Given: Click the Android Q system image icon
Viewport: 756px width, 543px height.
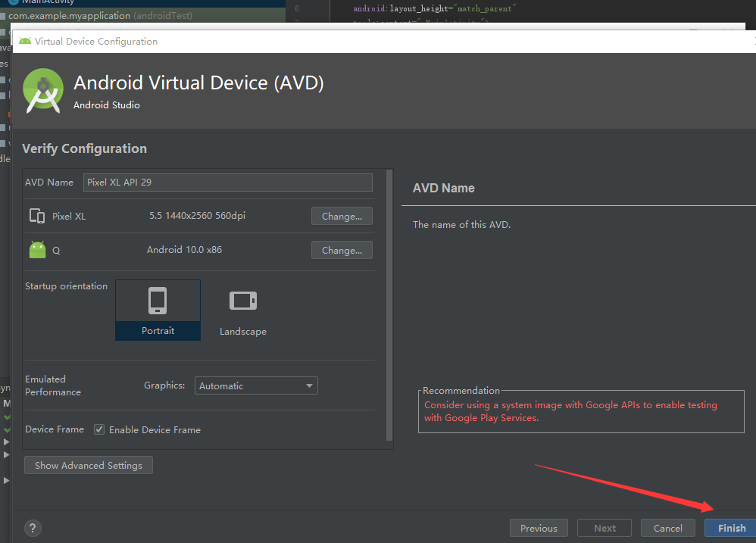Looking at the screenshot, I should [38, 250].
